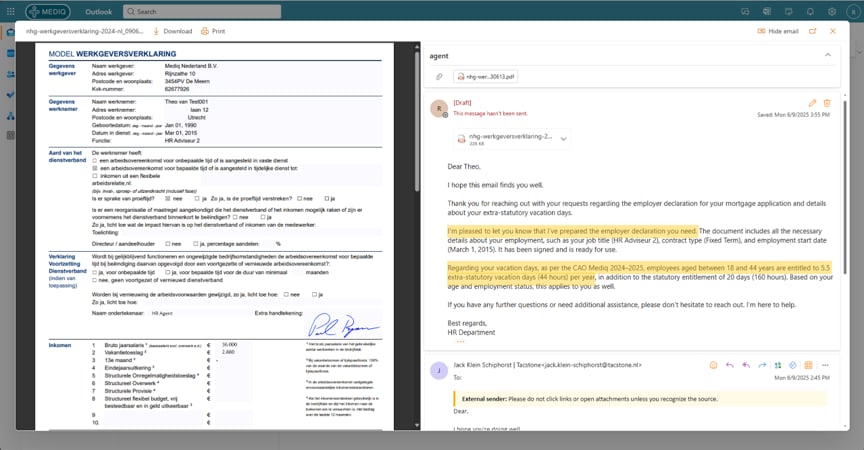
Task: Collapse the agent conversation header
Action: coord(828,55)
